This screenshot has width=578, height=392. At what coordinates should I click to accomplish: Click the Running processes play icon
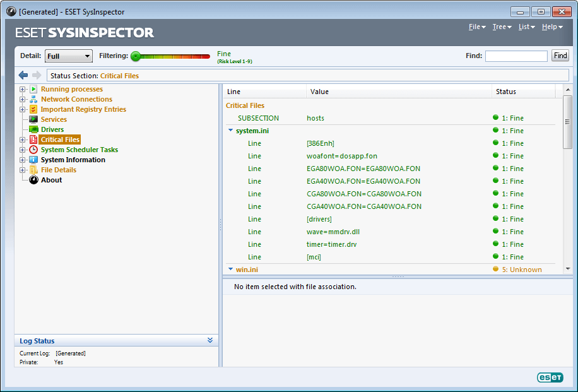[33, 89]
